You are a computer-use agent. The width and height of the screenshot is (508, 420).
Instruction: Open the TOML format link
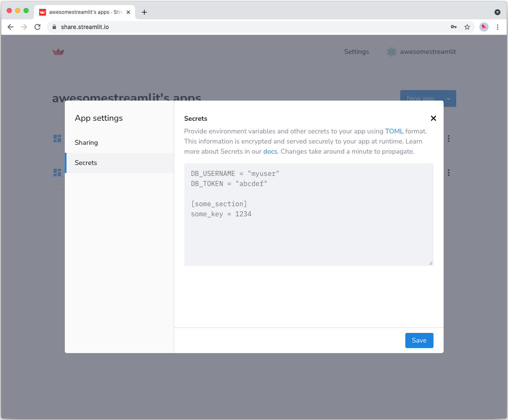(x=394, y=131)
